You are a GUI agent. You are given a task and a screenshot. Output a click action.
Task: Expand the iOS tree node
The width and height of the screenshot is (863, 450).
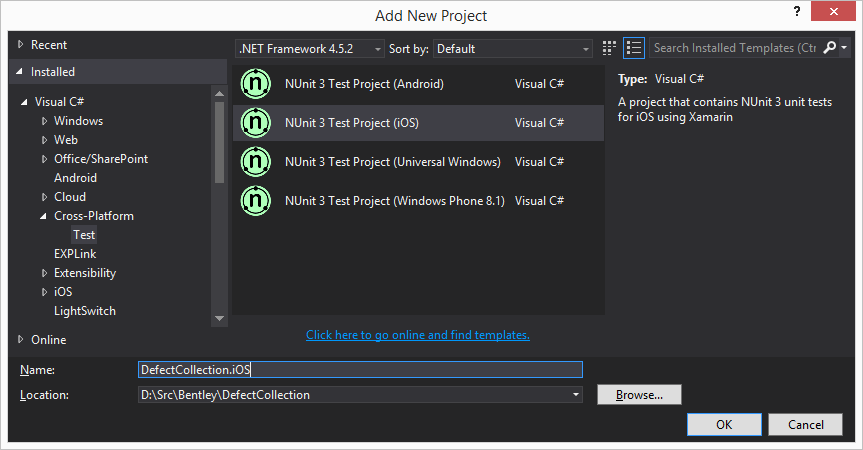45,292
